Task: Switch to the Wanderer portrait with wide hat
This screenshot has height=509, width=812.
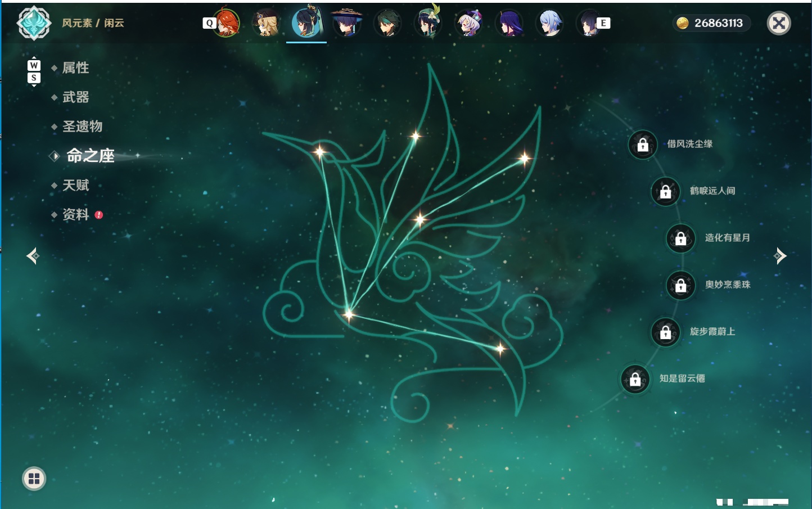Action: coord(347,23)
